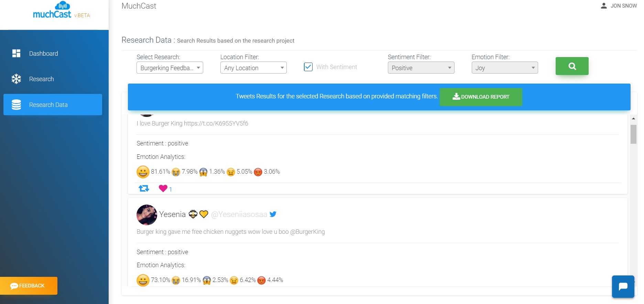The width and height of the screenshot is (644, 304).
Task: Open the @Yeseniiasosaa profile link
Action: 239,215
